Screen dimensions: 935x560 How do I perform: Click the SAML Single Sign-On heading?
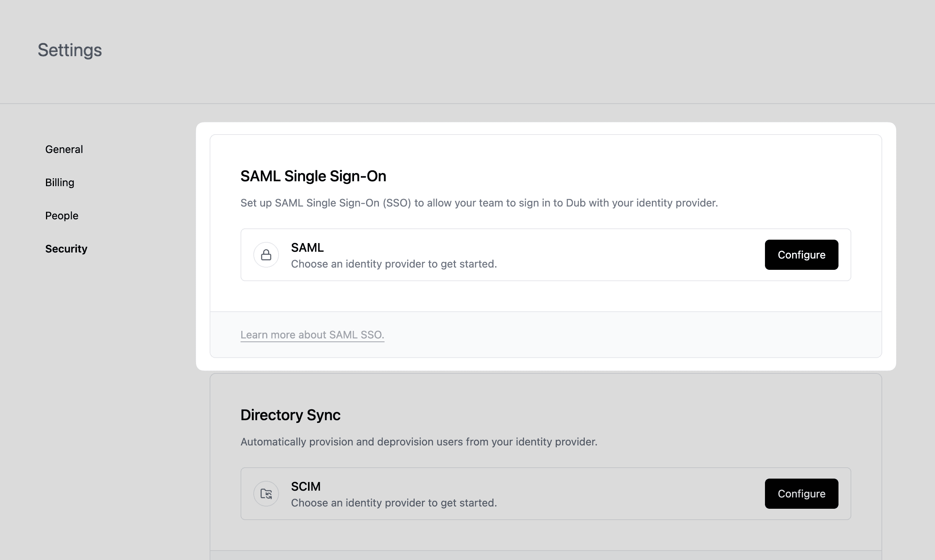point(314,176)
